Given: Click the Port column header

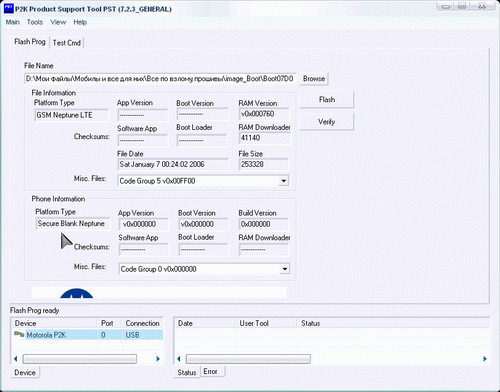Looking at the screenshot, I should (x=110, y=323).
